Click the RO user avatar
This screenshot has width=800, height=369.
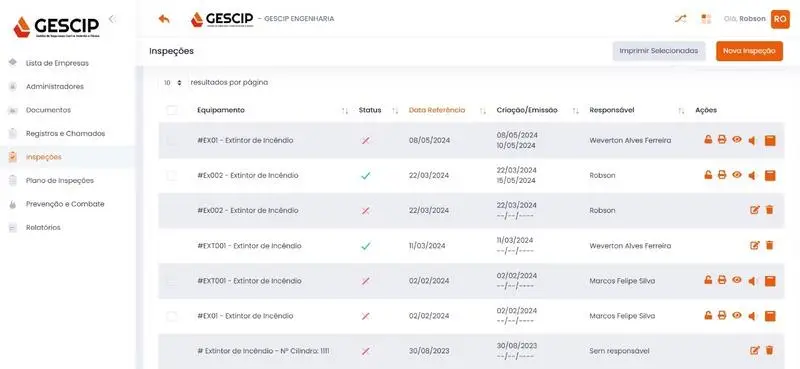tap(780, 19)
